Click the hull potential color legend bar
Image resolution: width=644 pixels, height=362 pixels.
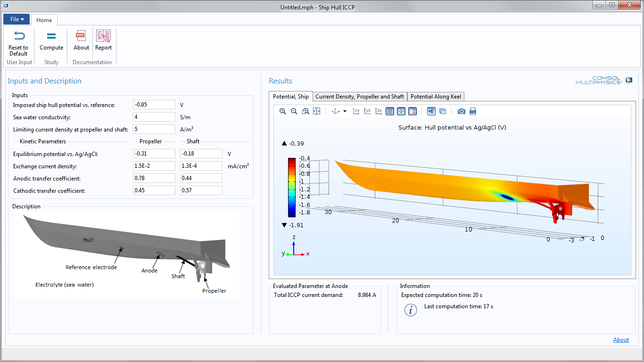tap(292, 187)
